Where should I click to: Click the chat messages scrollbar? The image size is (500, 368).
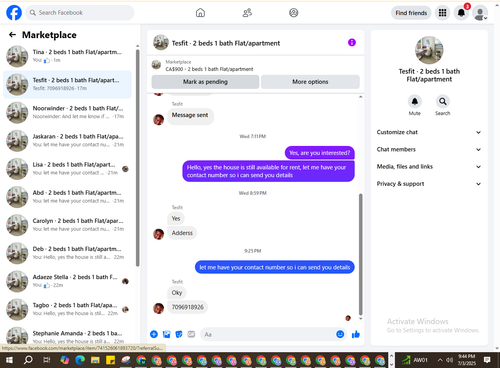click(360, 254)
